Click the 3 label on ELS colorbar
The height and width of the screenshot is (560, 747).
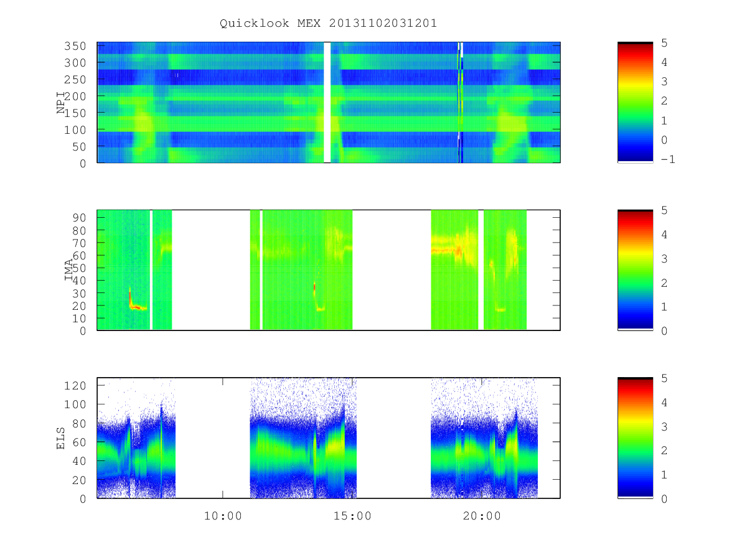pos(665,426)
